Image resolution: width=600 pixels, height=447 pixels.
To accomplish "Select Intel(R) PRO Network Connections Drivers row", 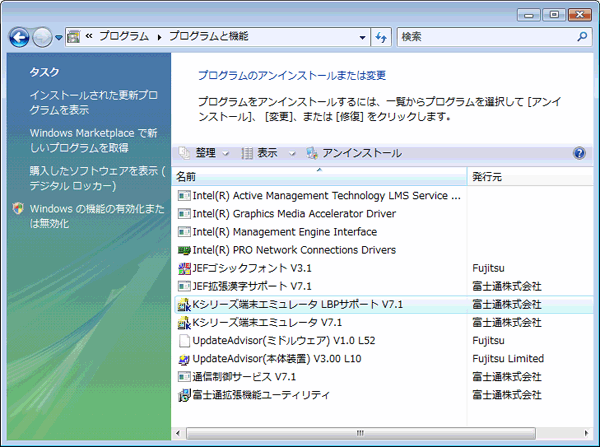I will point(383,250).
